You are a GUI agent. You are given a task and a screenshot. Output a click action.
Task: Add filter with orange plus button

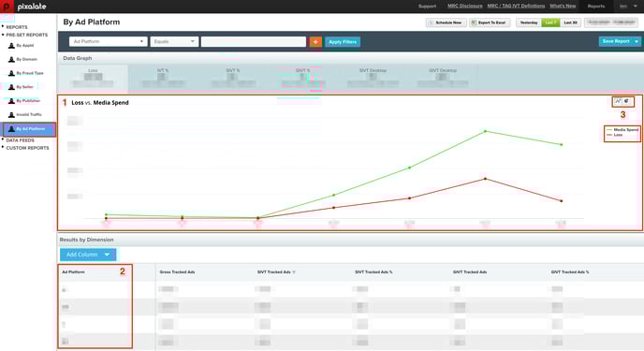[315, 42]
